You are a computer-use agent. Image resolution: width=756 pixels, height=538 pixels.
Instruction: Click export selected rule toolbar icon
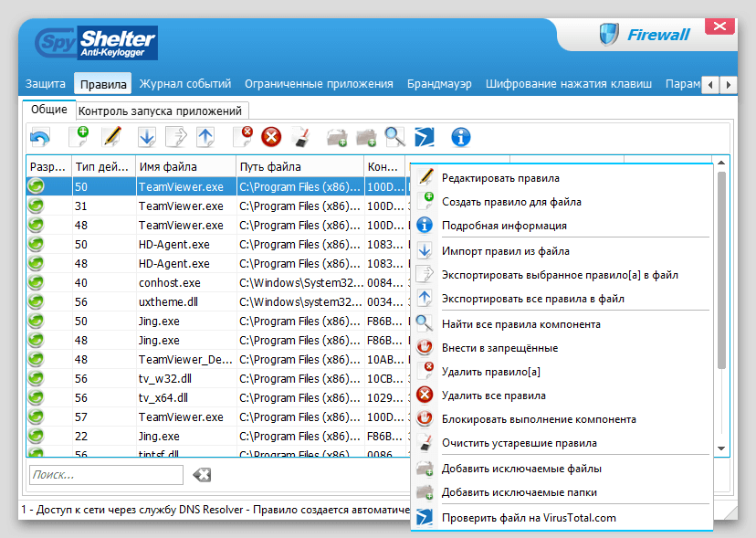pyautogui.click(x=176, y=137)
